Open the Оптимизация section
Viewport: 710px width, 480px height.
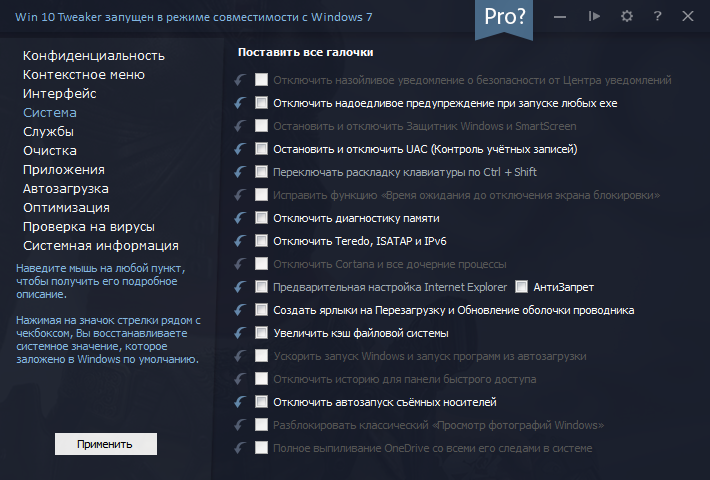[x=67, y=208]
